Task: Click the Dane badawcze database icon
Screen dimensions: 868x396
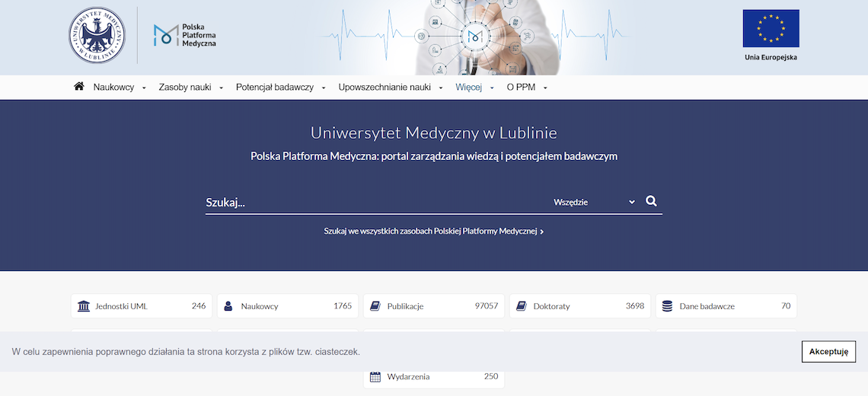Action: [x=667, y=305]
